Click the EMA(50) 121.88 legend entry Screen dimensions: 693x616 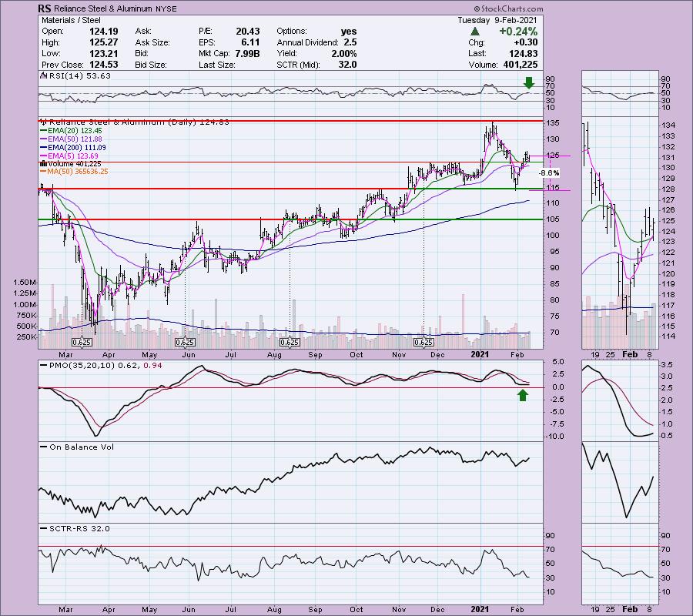(x=71, y=139)
